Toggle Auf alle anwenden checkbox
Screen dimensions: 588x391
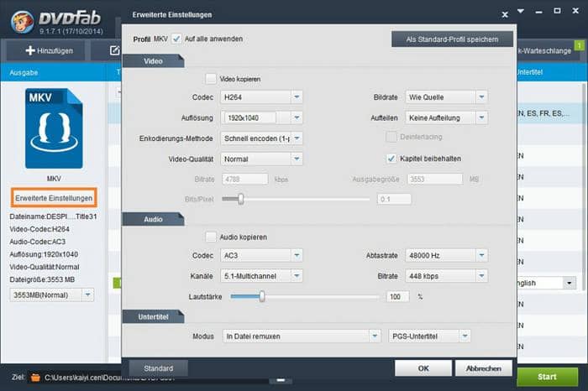pyautogui.click(x=176, y=39)
